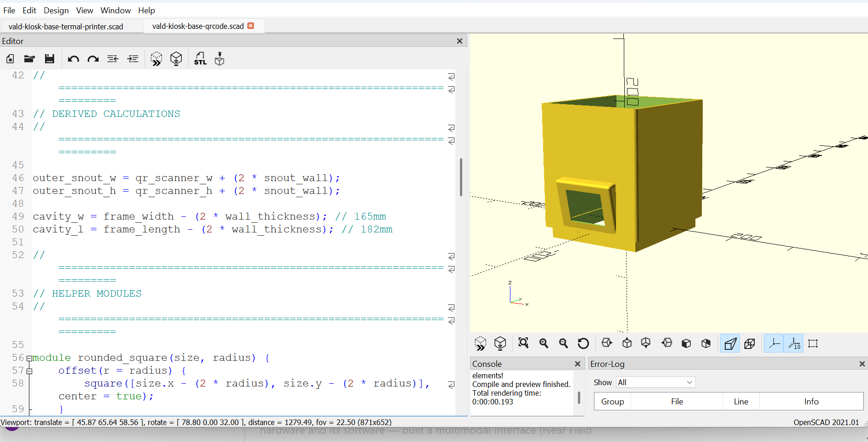Screen dimensions: 868x442
Task: Click 'Compile and preview finished.' console text
Action: 521,384
